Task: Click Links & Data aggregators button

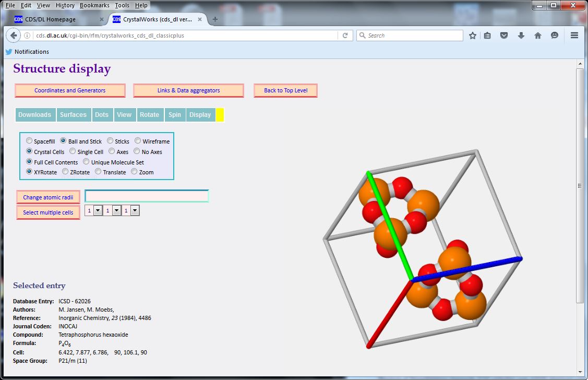Action: pos(189,90)
